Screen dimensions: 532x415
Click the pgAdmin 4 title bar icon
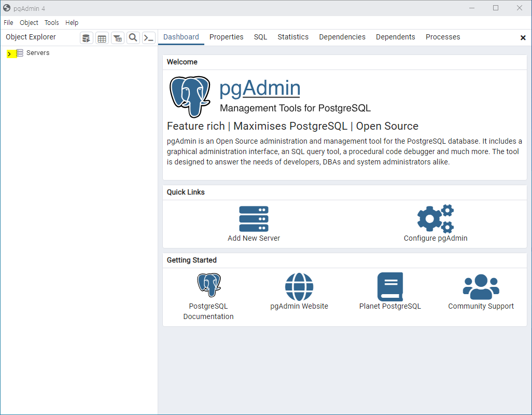[7, 8]
